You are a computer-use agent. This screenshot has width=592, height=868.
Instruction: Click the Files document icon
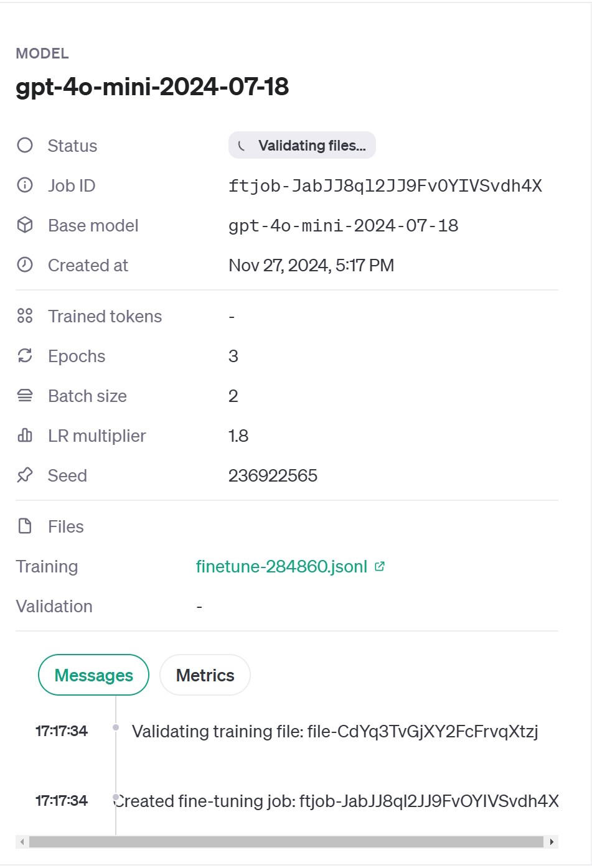(x=25, y=526)
